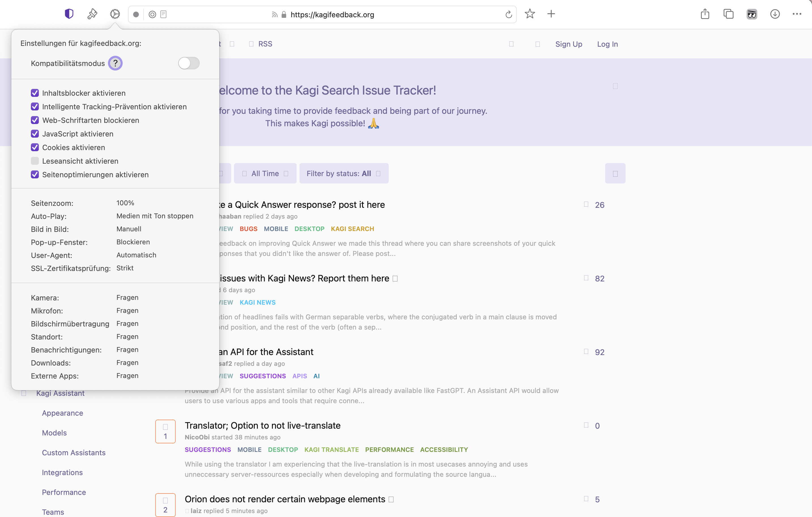Screen dimensions: 812x517
Task: Open SSL-Zertifikatsprüfung Strikt dropdown
Action: (125, 268)
